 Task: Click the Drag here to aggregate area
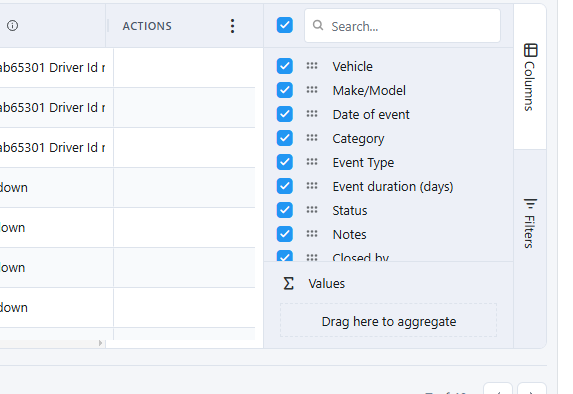pos(388,320)
